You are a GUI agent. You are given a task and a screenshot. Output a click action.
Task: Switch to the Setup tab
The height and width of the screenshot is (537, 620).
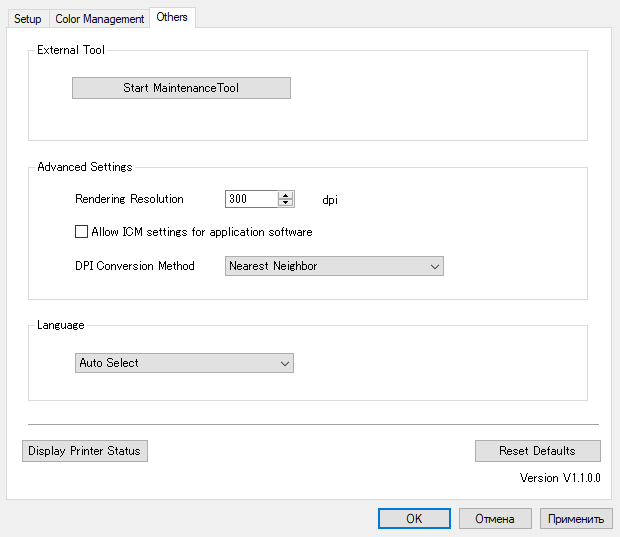(x=28, y=19)
